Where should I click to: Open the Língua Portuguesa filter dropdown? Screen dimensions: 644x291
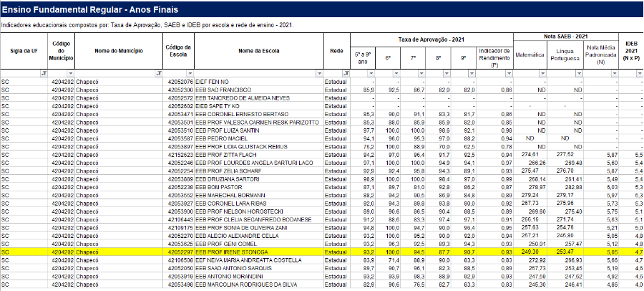(x=579, y=73)
